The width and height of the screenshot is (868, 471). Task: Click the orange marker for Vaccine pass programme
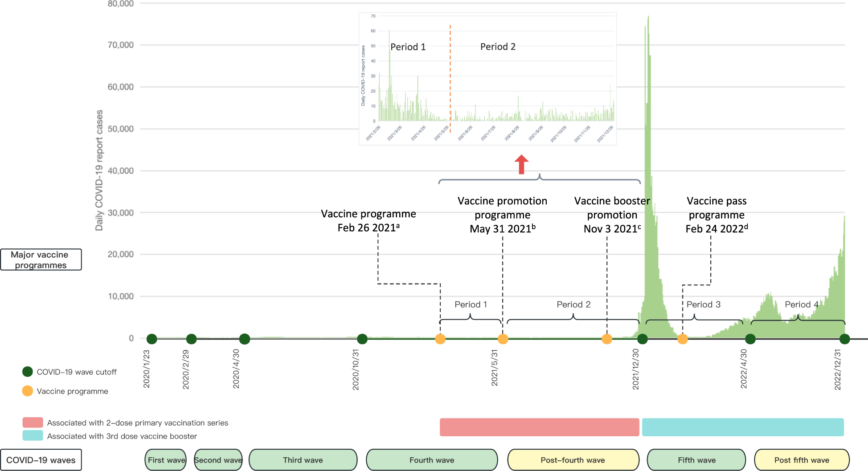tap(682, 339)
